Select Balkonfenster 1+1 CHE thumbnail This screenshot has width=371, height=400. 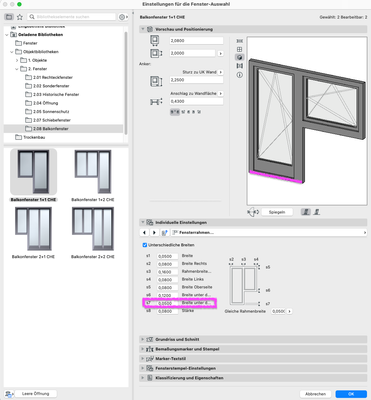click(33, 172)
